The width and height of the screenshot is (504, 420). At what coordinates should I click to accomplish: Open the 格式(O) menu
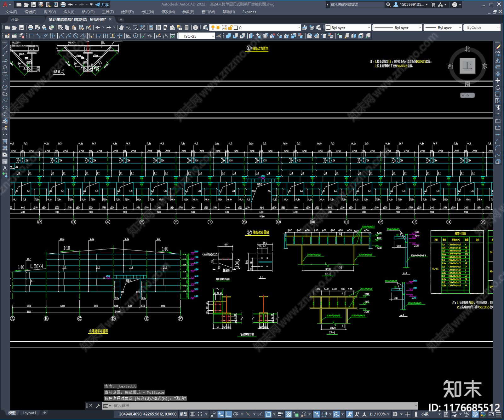point(88,12)
